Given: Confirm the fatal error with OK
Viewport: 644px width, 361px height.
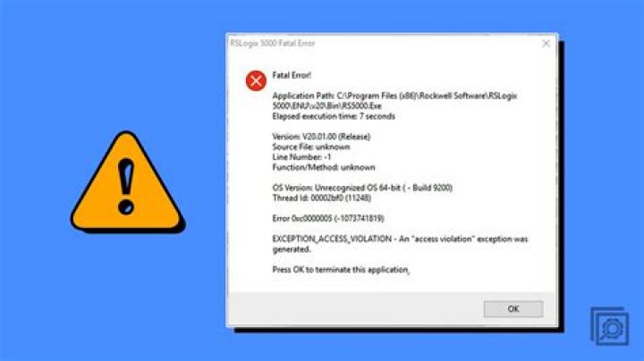Looking at the screenshot, I should tap(513, 309).
